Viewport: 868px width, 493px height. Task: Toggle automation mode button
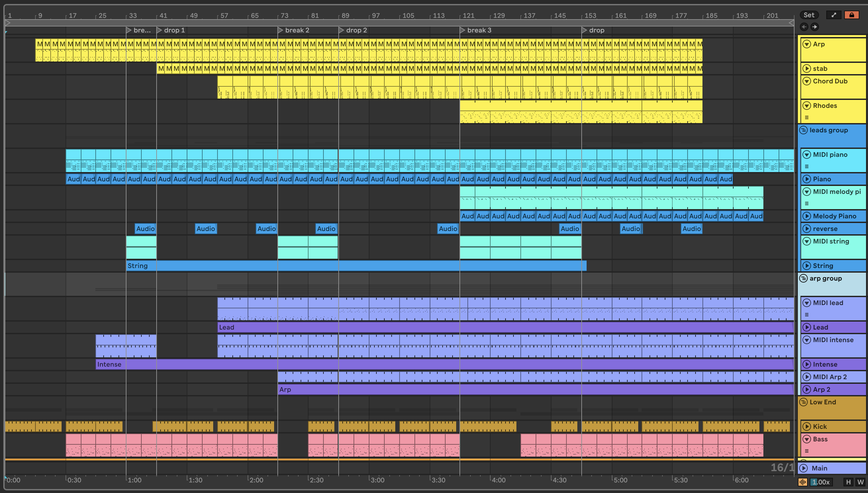(x=834, y=15)
